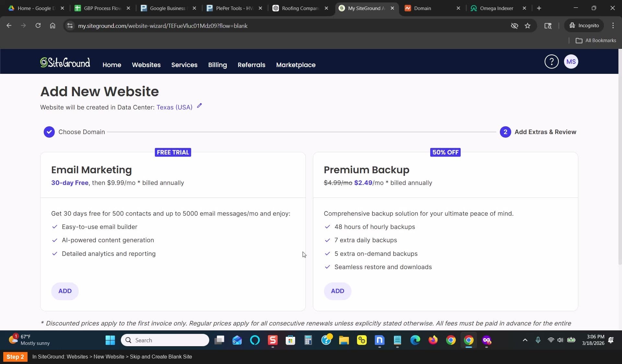Open the browser home page icon
The image size is (622, 364).
pos(52,26)
